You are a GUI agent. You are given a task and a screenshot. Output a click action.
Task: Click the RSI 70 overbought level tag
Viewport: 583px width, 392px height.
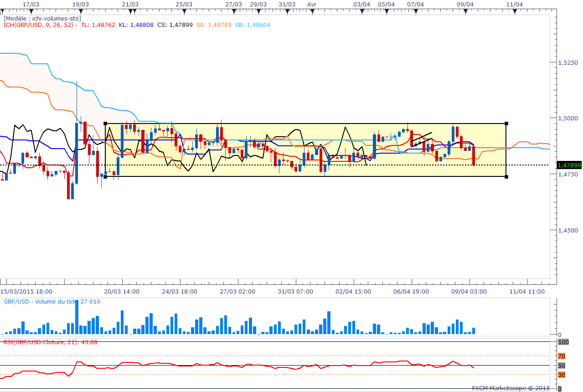(x=562, y=356)
